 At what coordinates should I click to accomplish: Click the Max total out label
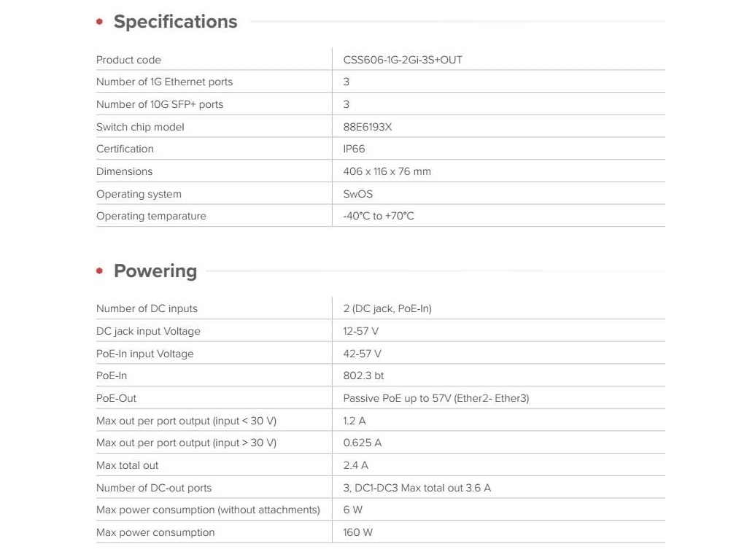click(127, 465)
